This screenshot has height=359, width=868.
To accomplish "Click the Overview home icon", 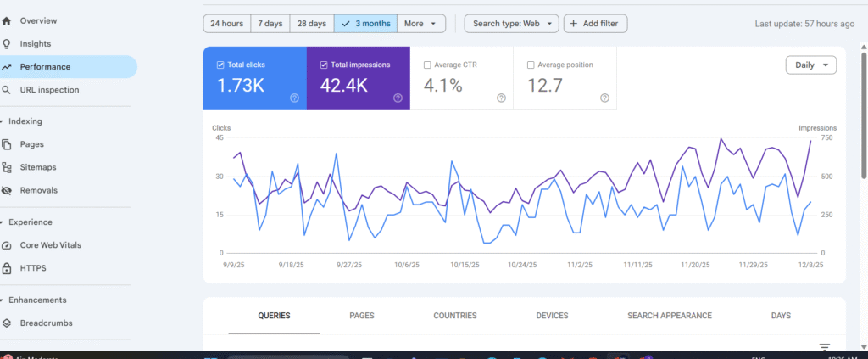I will (7, 20).
